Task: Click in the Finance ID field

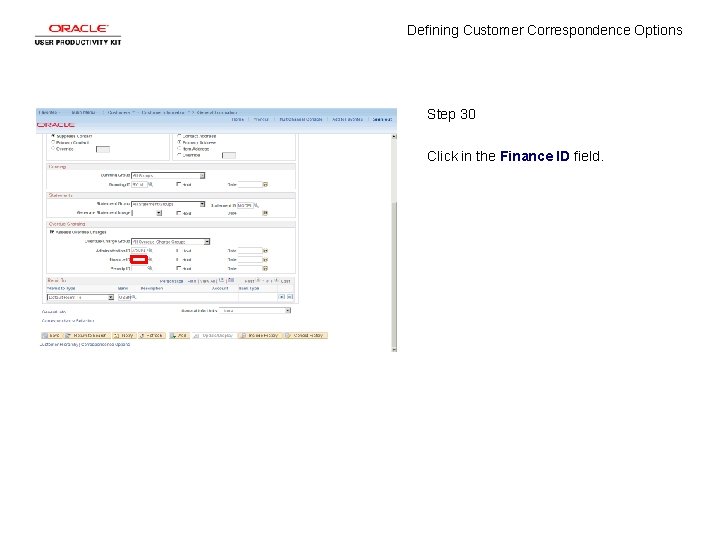Action: click(x=139, y=259)
